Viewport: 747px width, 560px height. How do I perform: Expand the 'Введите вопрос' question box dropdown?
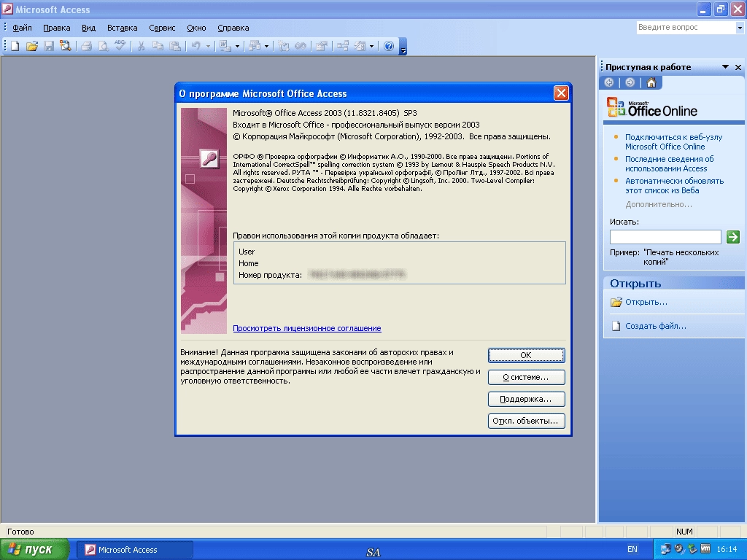coord(740,28)
